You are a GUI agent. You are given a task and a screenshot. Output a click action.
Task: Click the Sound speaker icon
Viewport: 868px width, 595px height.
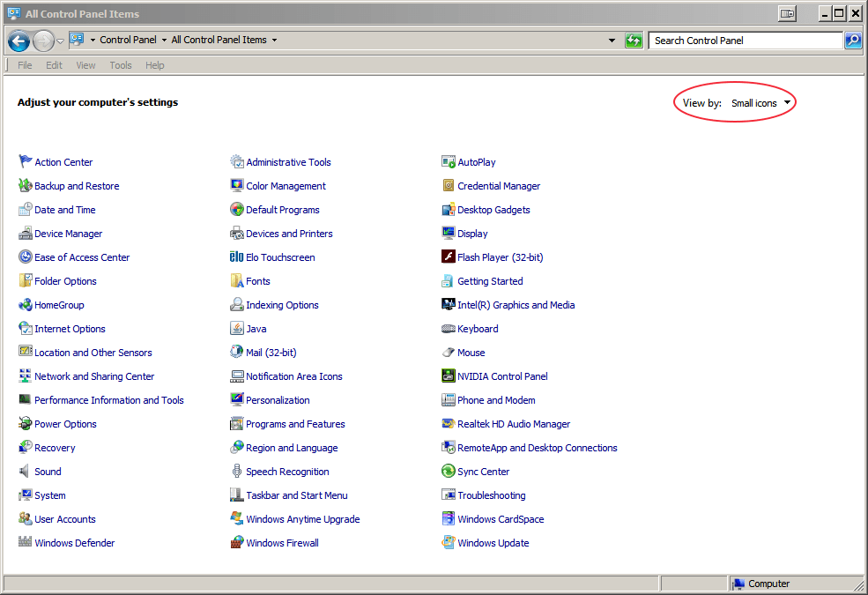pos(25,471)
